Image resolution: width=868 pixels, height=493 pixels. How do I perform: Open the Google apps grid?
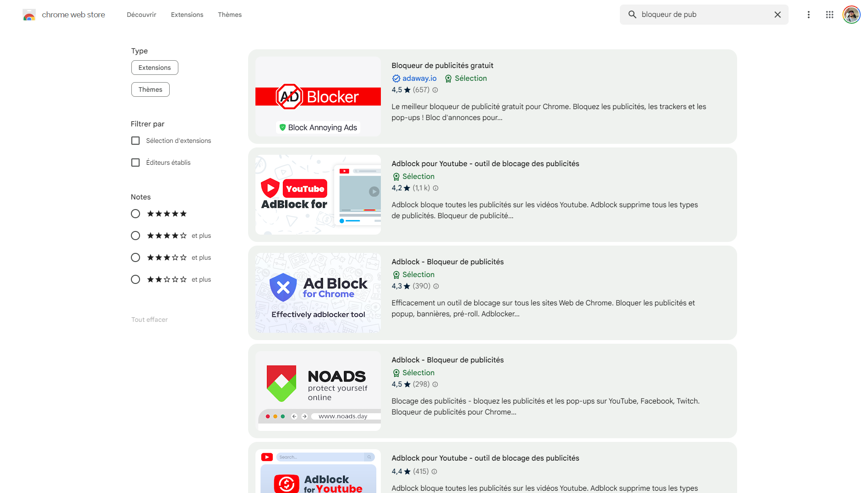tap(830, 15)
